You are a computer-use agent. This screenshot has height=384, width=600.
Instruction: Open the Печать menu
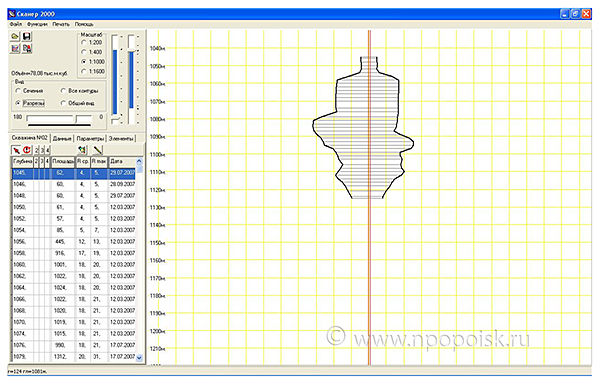(61, 24)
